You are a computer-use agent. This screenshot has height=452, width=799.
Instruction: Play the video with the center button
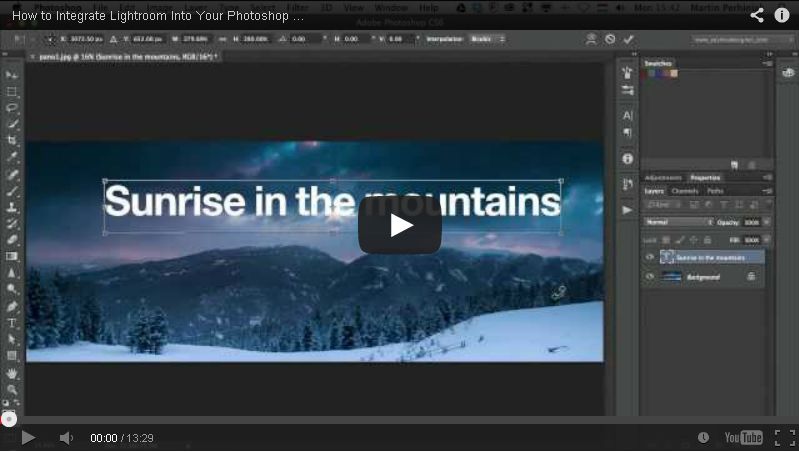coord(400,225)
